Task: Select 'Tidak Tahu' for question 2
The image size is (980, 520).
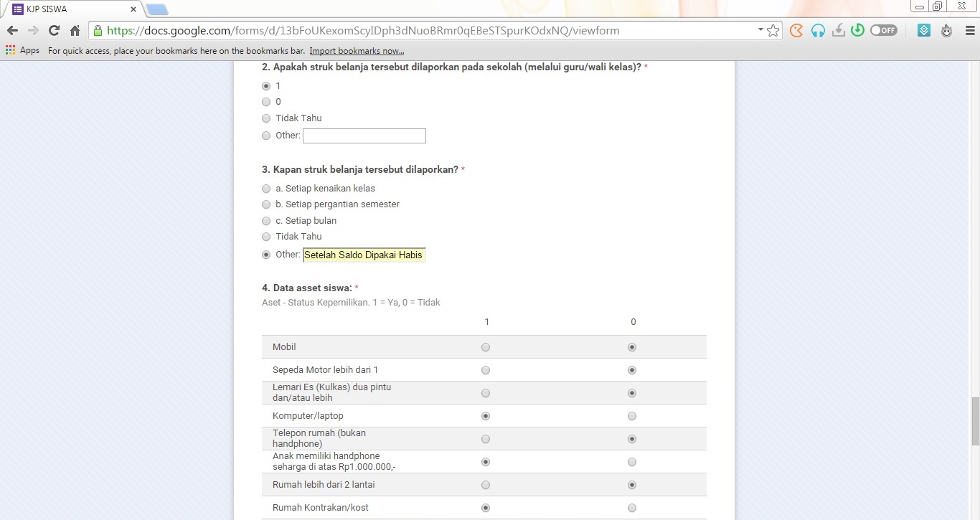Action: 266,118
